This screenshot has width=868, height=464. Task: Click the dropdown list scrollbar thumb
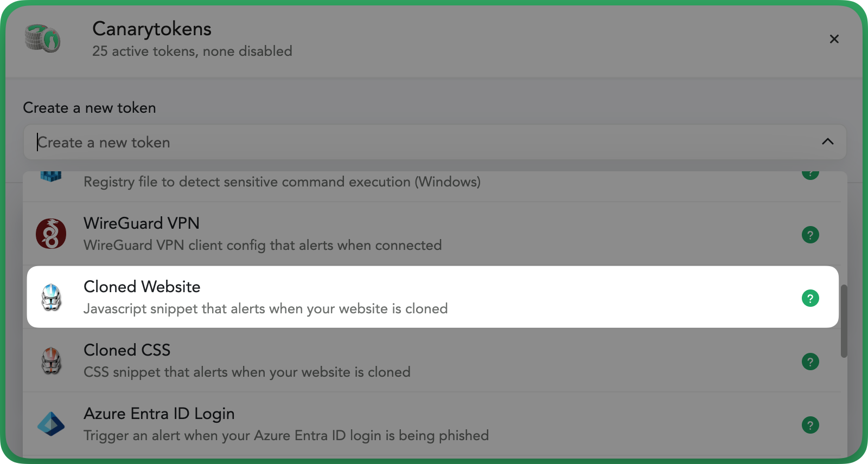click(844, 321)
